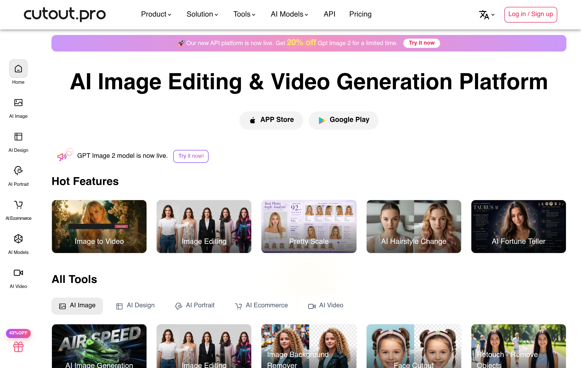This screenshot has height=368, width=588.
Task: Open the Retouch - Remove Objects card
Action: coord(518,346)
